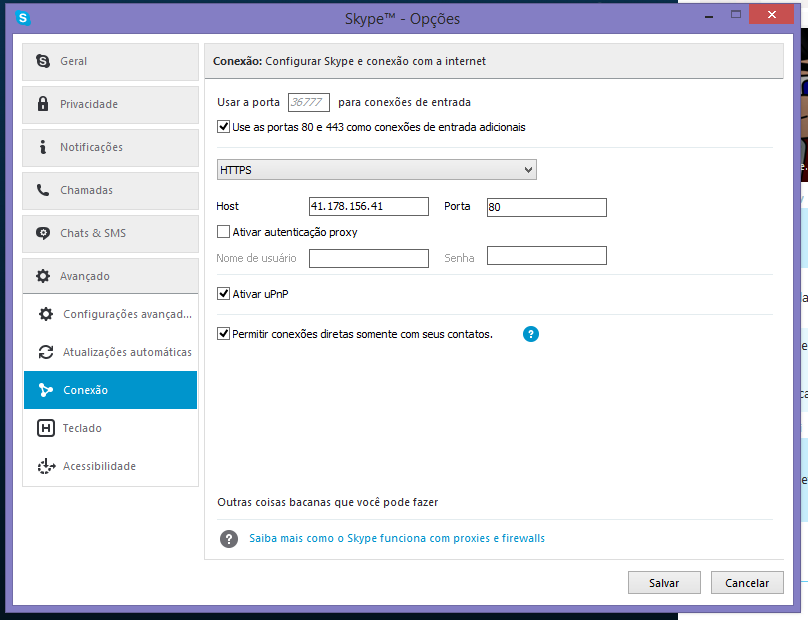
Task: Click the Salvar button
Action: [x=664, y=582]
